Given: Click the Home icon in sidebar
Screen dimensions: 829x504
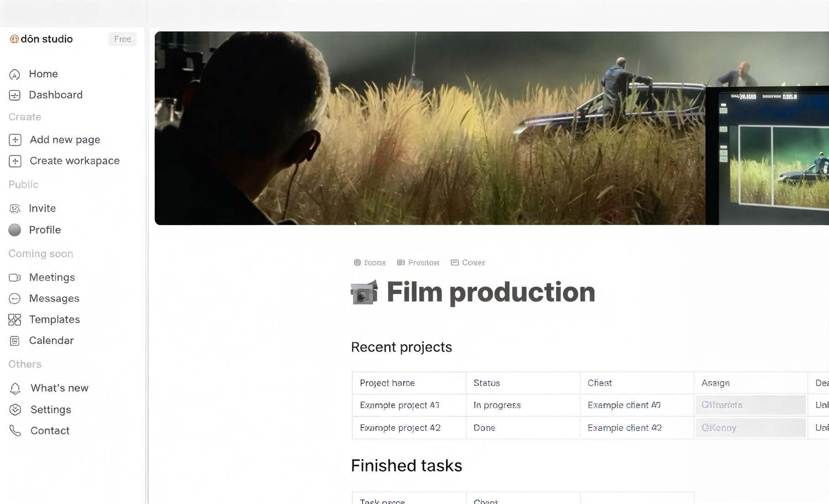Looking at the screenshot, I should click(x=15, y=74).
